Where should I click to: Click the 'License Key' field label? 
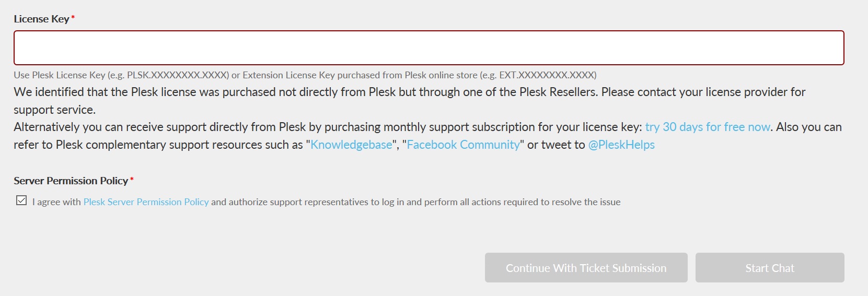point(41,19)
